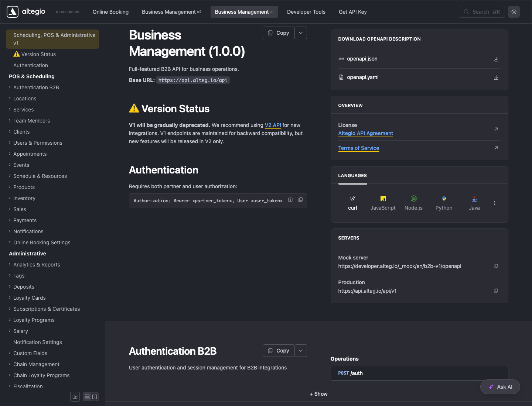Copy the Business Management page

click(279, 33)
